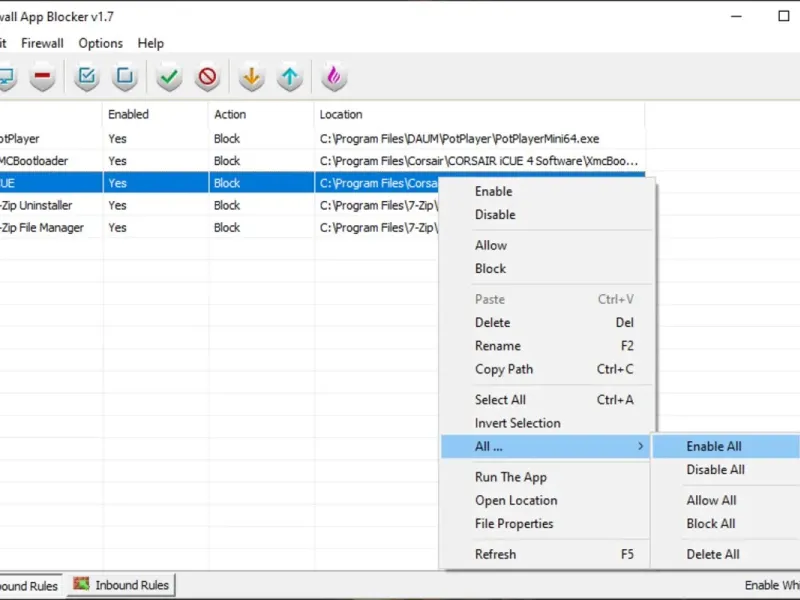Switch to the Inbound Rules tab
The image size is (800, 600).
tap(121, 585)
